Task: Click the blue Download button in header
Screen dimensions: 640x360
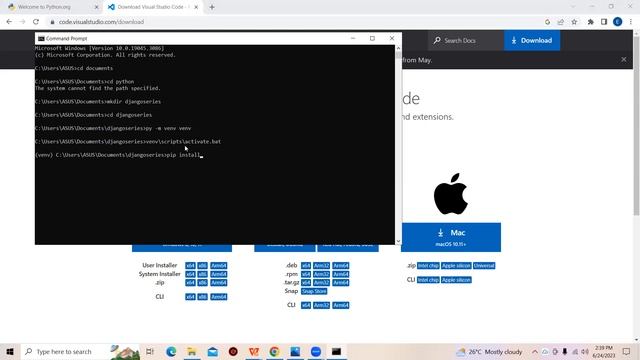Action: 532,40
